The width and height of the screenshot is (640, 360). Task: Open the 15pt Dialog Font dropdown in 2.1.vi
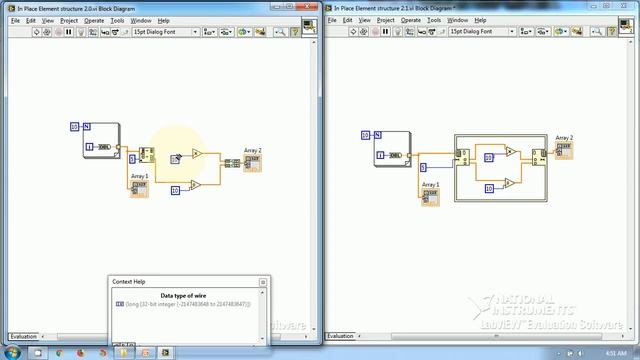pos(482,31)
